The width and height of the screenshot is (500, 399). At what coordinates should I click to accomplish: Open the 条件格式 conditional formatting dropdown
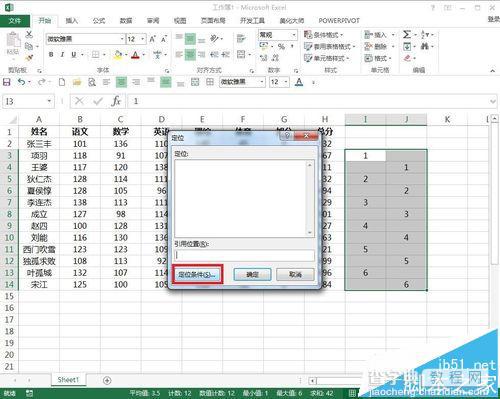point(324,35)
